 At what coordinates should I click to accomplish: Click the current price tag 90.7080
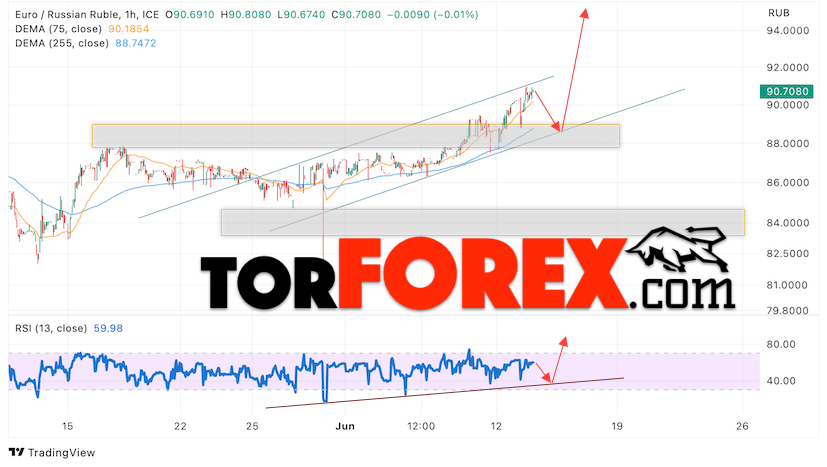[786, 91]
